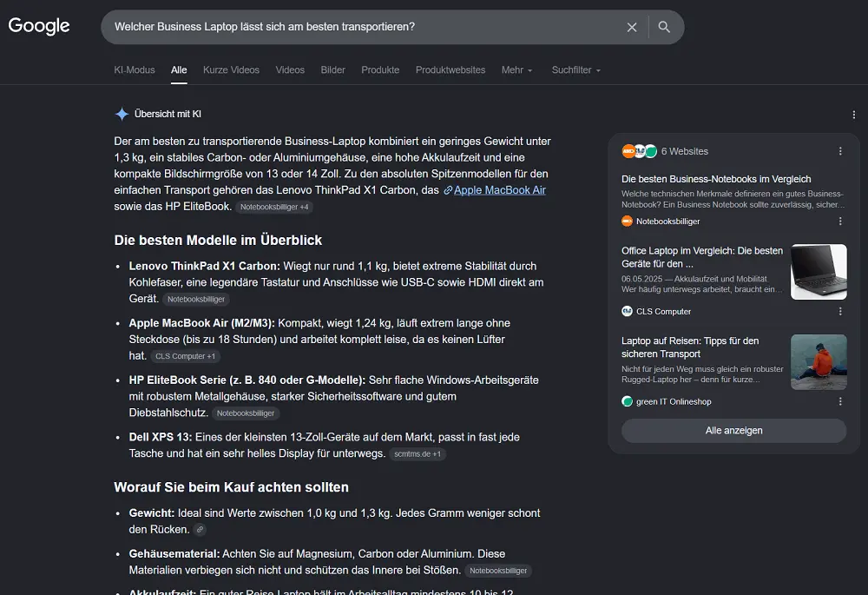Click Notebooksbilliger chip under Gehäusematerial

[x=498, y=571]
